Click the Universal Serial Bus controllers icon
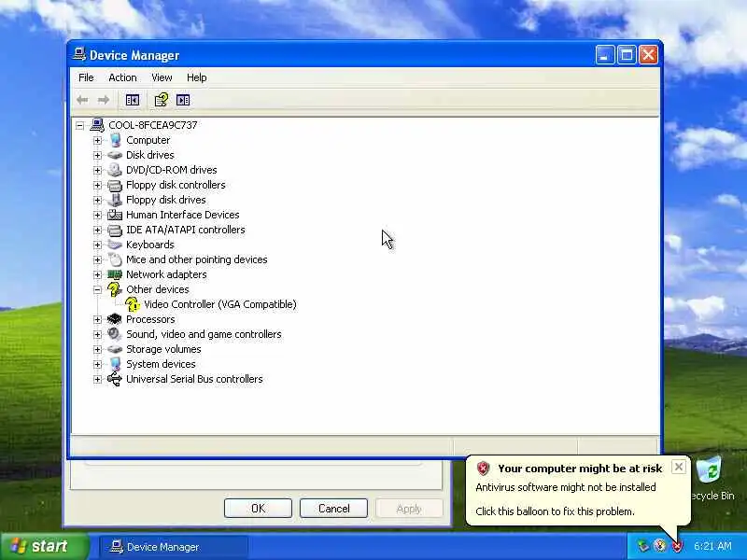 pos(114,380)
